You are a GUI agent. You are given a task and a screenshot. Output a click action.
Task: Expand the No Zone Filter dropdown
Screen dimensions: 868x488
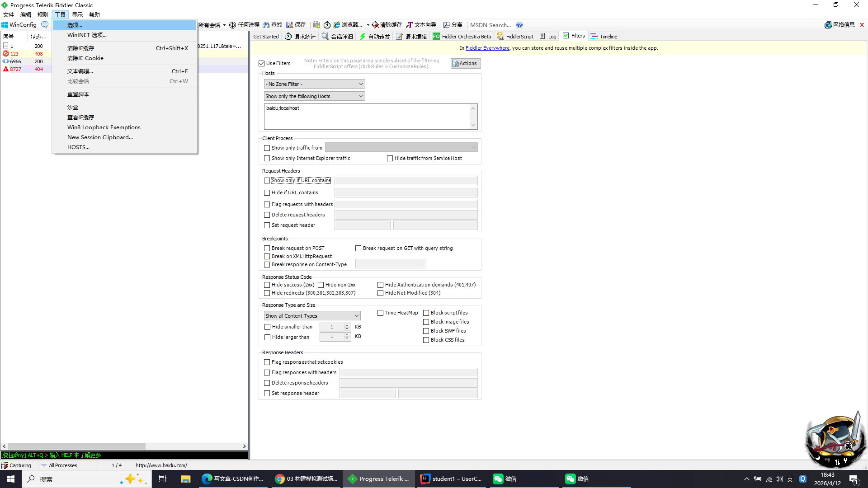pos(315,84)
